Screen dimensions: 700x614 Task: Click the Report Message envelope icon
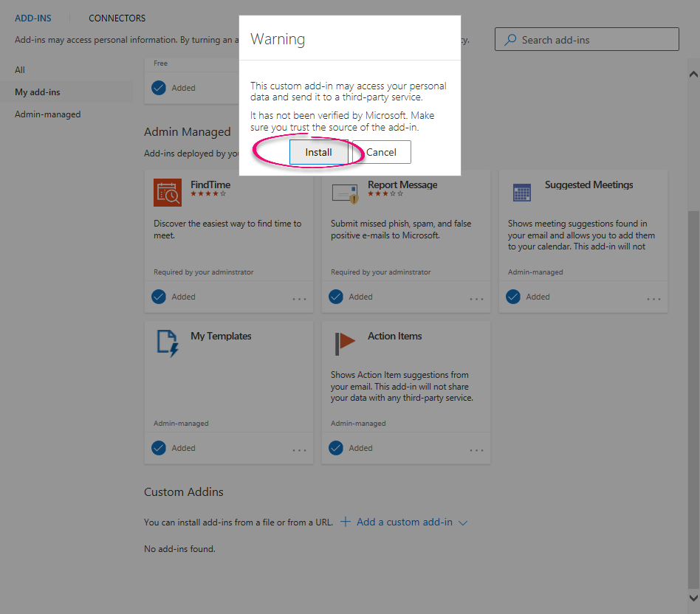pyautogui.click(x=345, y=193)
